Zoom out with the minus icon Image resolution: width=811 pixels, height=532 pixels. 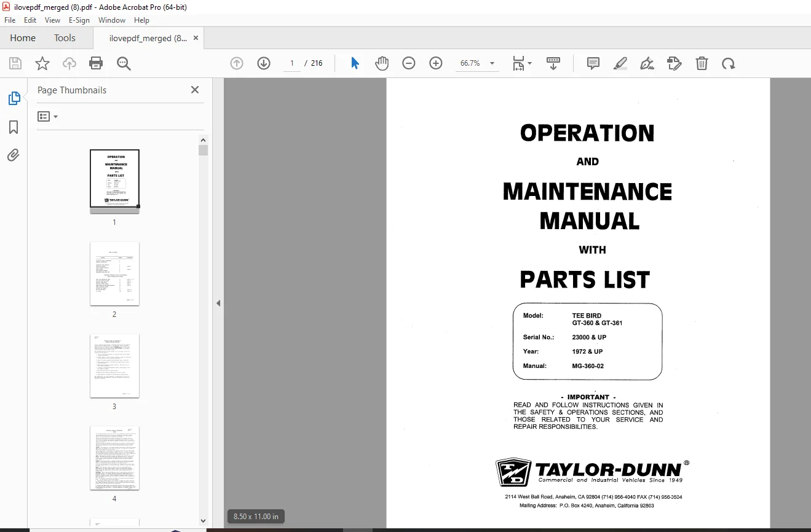click(x=409, y=63)
